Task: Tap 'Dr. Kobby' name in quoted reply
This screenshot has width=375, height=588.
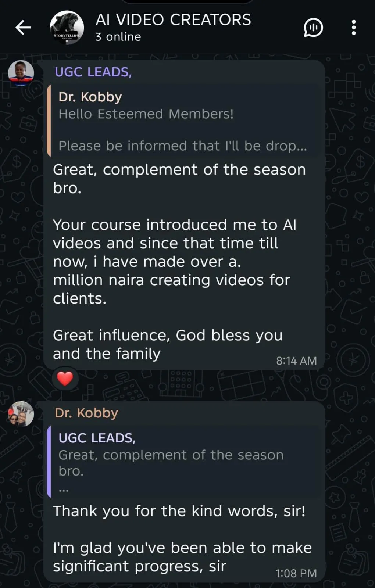Action: click(90, 97)
